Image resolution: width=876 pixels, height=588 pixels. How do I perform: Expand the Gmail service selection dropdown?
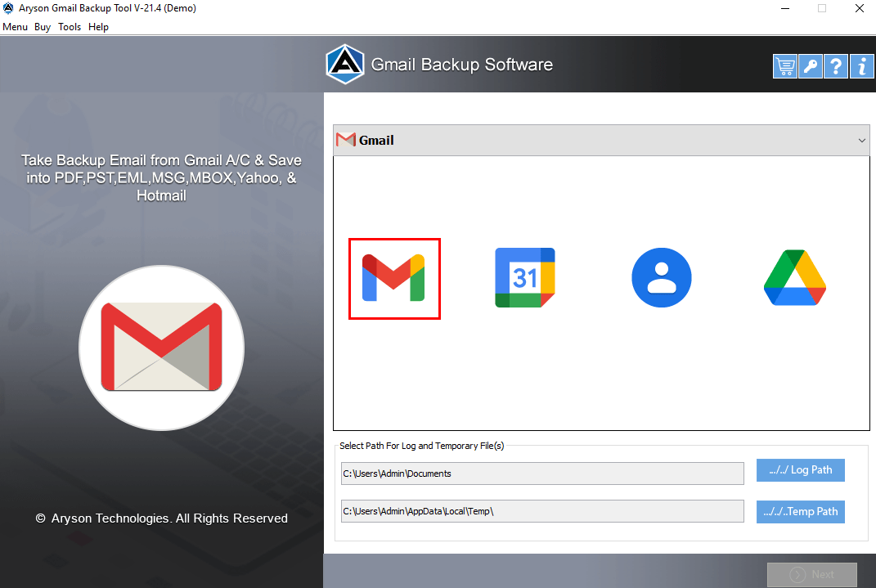[860, 140]
